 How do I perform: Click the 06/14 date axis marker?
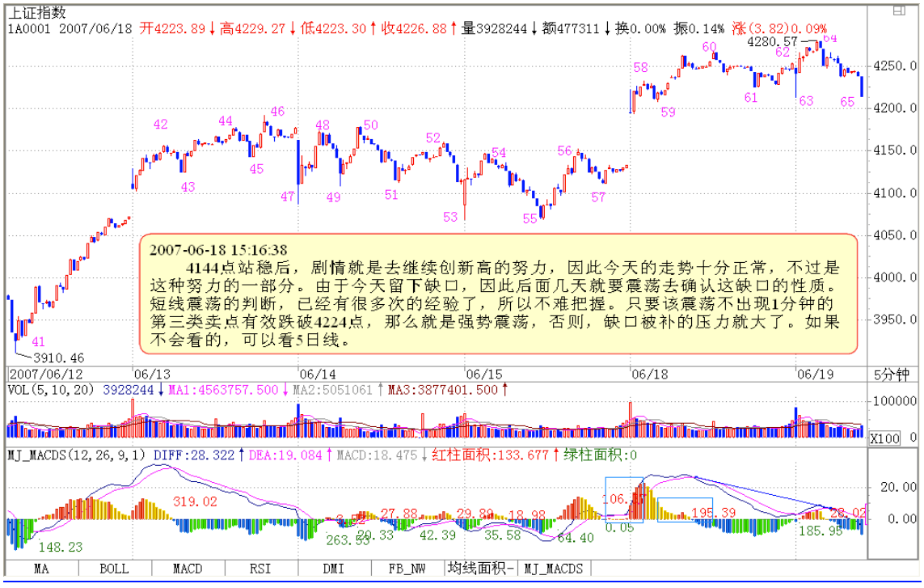(x=318, y=374)
